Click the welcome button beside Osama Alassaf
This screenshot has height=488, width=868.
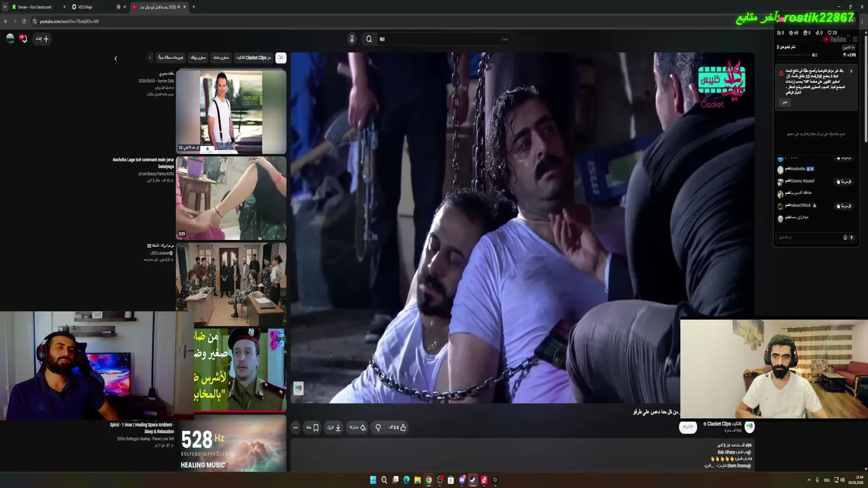[844, 182]
